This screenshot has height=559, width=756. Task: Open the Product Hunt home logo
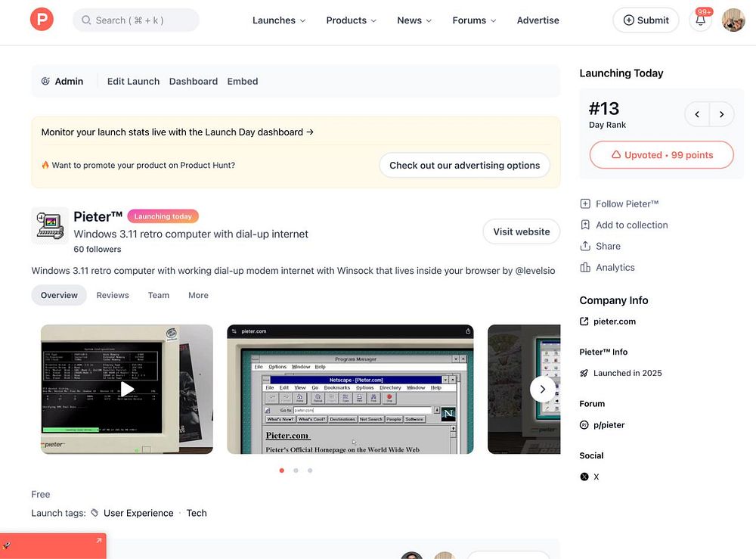coord(42,20)
